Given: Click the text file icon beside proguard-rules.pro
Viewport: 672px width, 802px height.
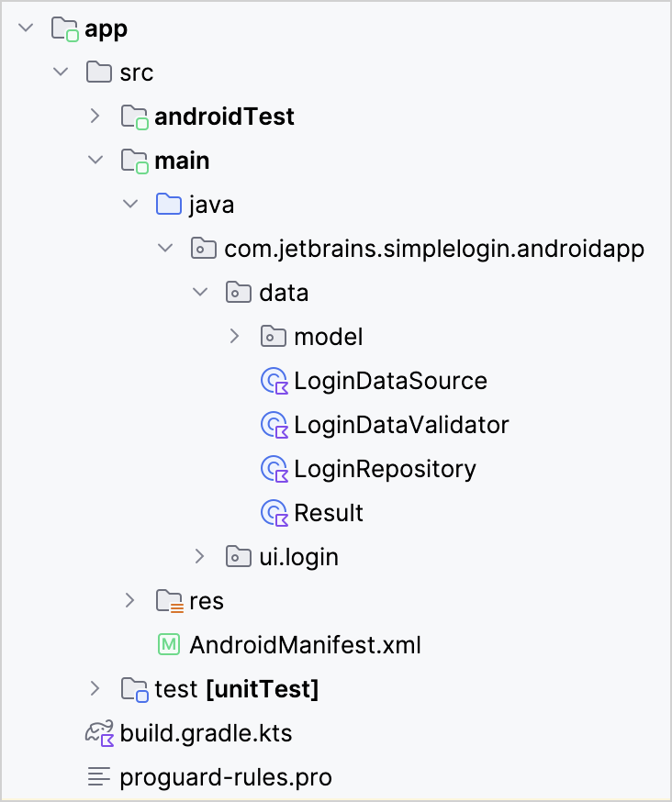Looking at the screenshot, I should pos(99,777).
